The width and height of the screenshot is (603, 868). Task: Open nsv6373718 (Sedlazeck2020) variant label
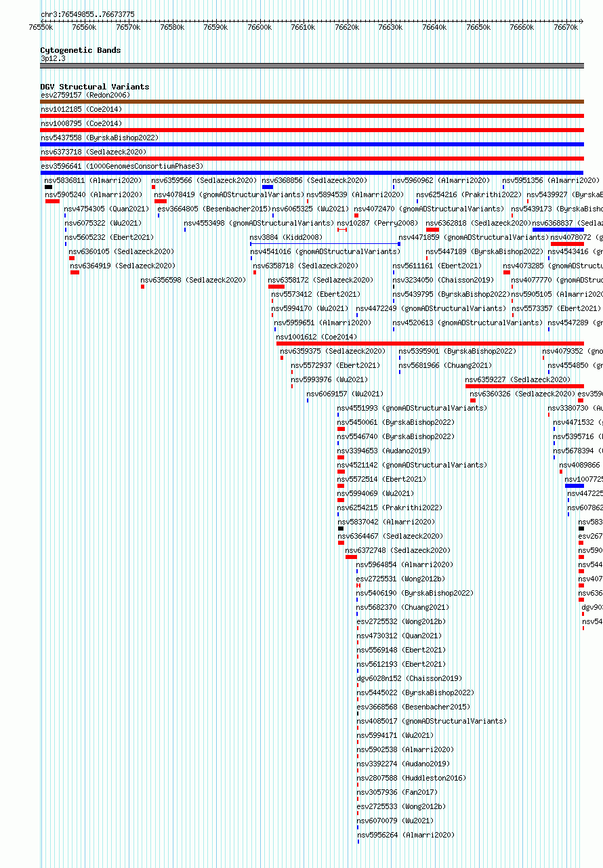pyautogui.click(x=93, y=152)
